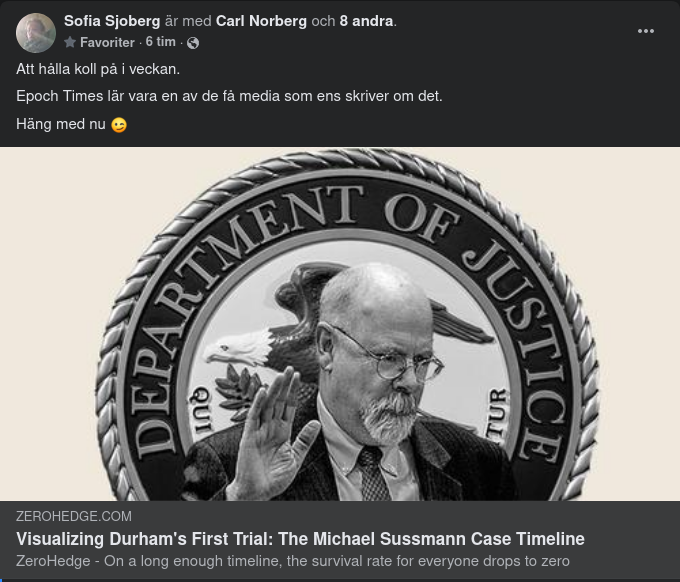The width and height of the screenshot is (680, 582).
Task: Open the '6 tim' post timestamp
Action: 160,42
